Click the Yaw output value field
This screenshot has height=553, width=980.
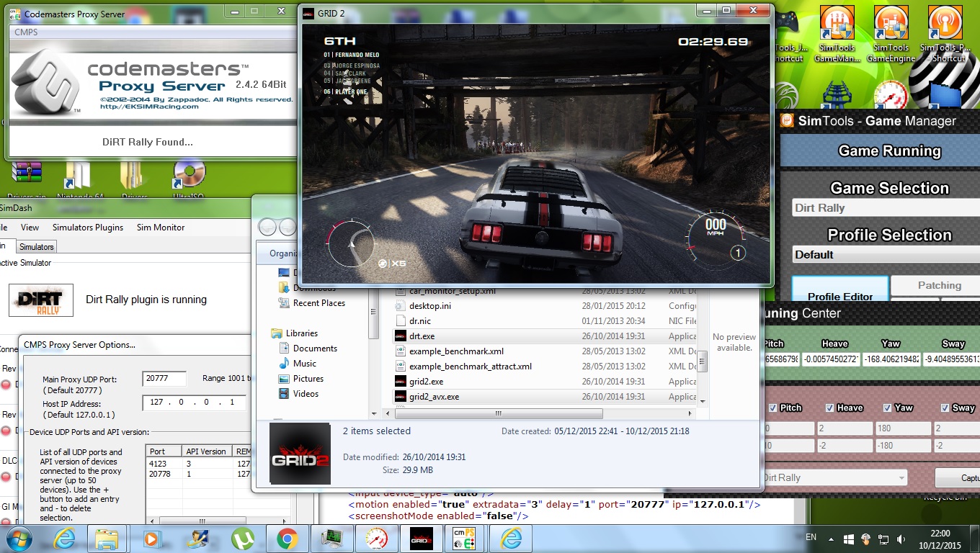891,359
